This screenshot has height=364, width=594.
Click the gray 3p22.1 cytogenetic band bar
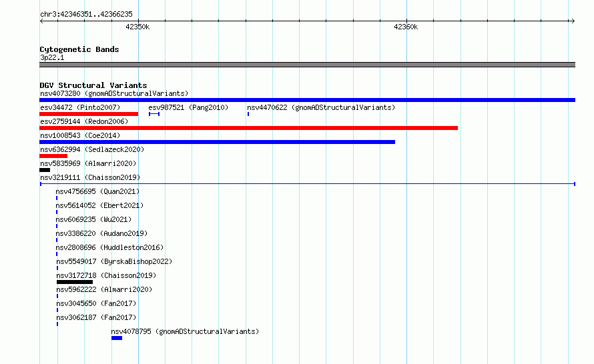307,65
